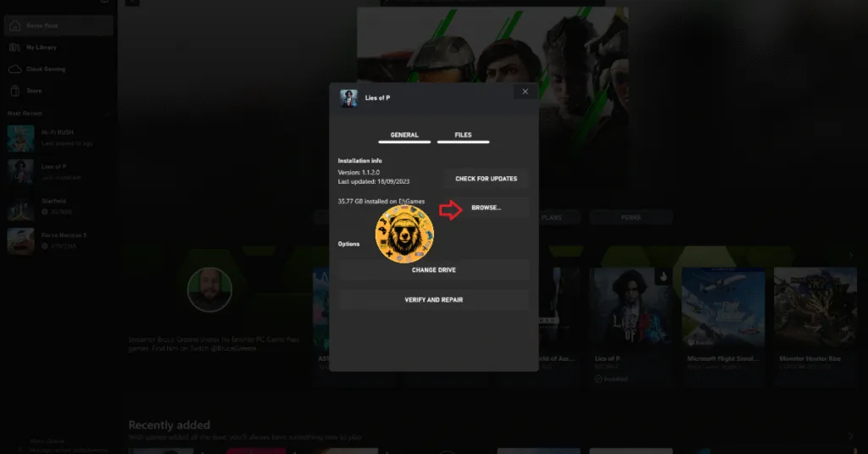Close the Lies of P dialog
This screenshot has height=454, width=868.
click(x=525, y=91)
